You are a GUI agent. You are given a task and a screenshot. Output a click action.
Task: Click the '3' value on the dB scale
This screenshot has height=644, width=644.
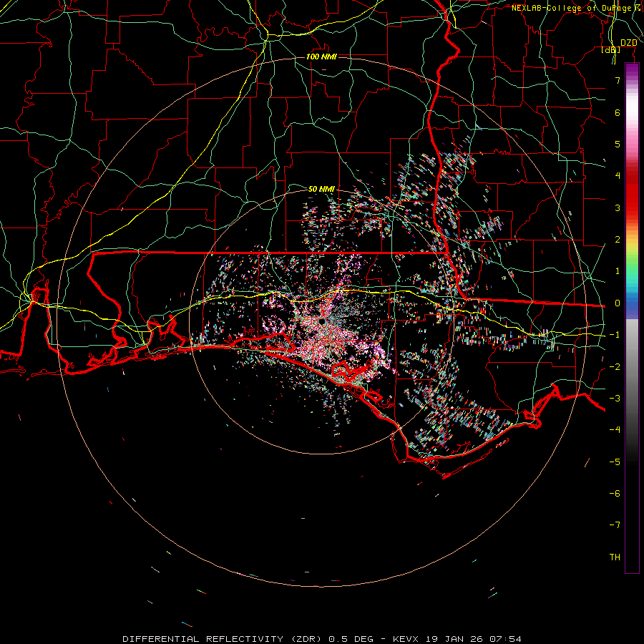click(618, 208)
